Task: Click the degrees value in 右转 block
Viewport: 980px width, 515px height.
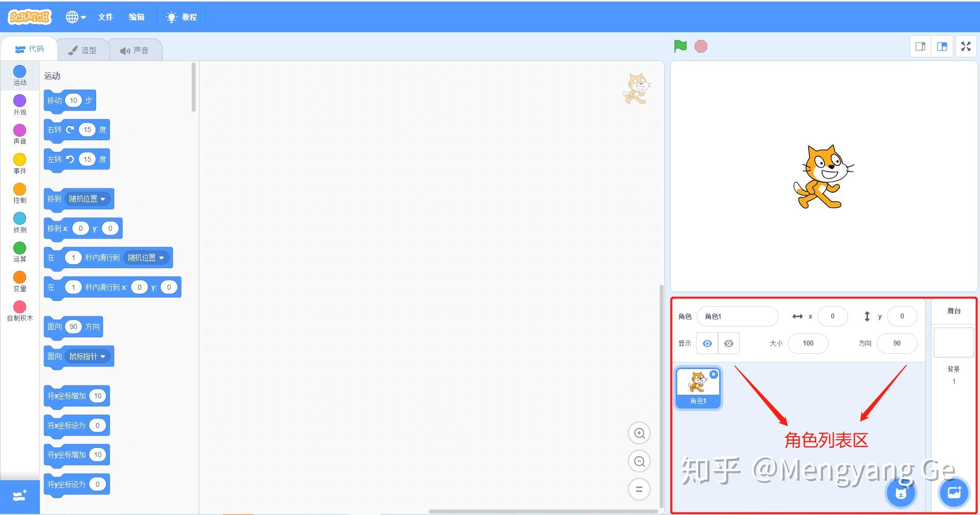Action: click(x=87, y=130)
